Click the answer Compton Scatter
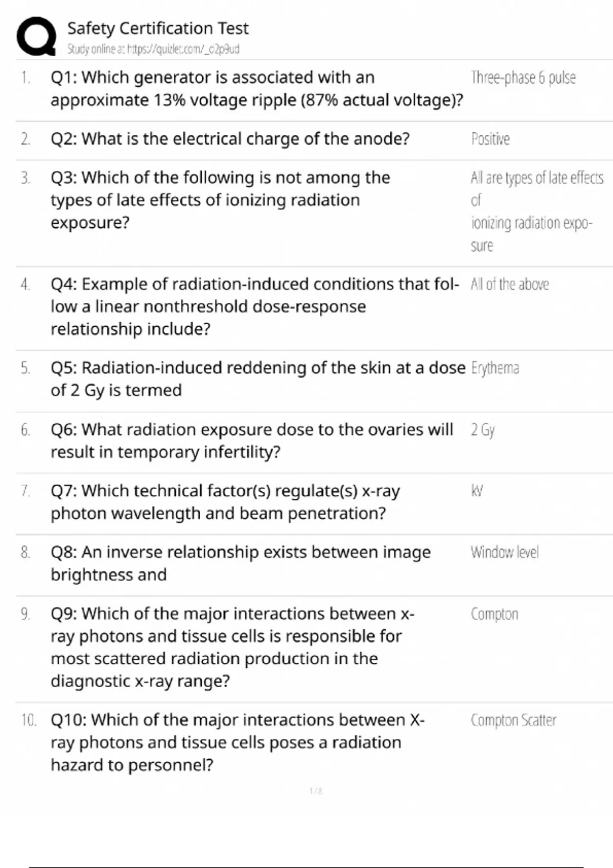The height and width of the screenshot is (868, 613). (x=513, y=720)
